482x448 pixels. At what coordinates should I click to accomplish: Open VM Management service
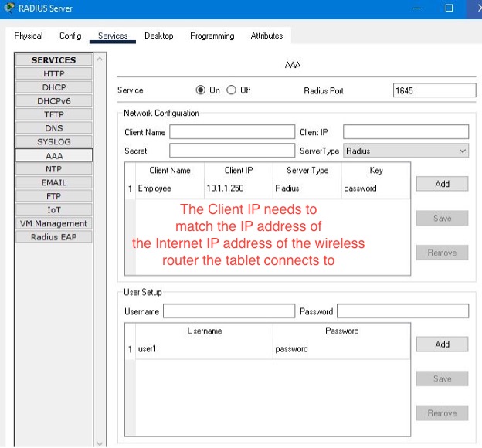click(54, 223)
